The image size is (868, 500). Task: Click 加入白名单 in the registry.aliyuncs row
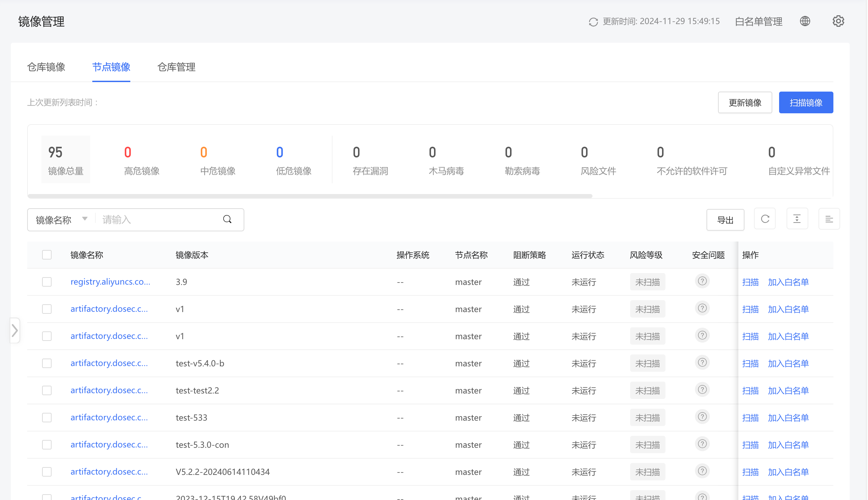click(788, 282)
